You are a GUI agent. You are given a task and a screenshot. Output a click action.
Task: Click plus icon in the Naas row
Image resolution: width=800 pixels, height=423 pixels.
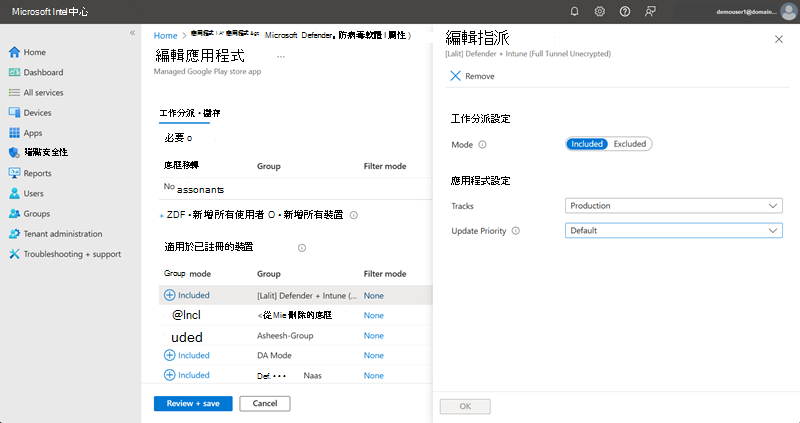pyautogui.click(x=169, y=375)
